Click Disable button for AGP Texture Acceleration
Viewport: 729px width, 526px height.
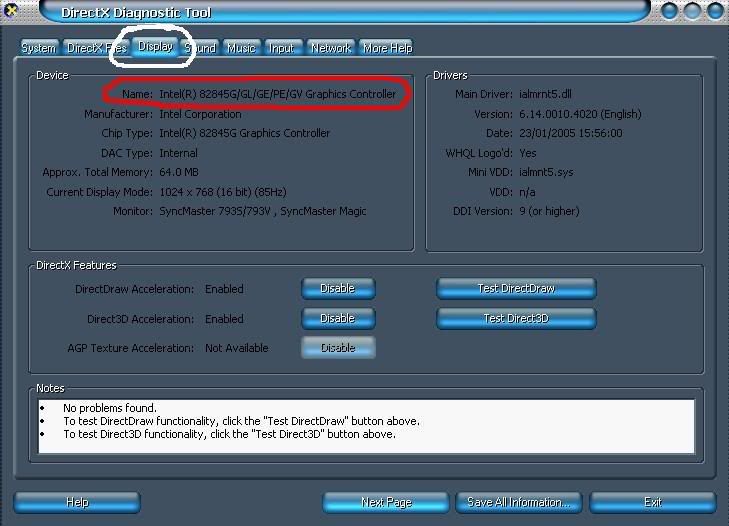point(338,348)
